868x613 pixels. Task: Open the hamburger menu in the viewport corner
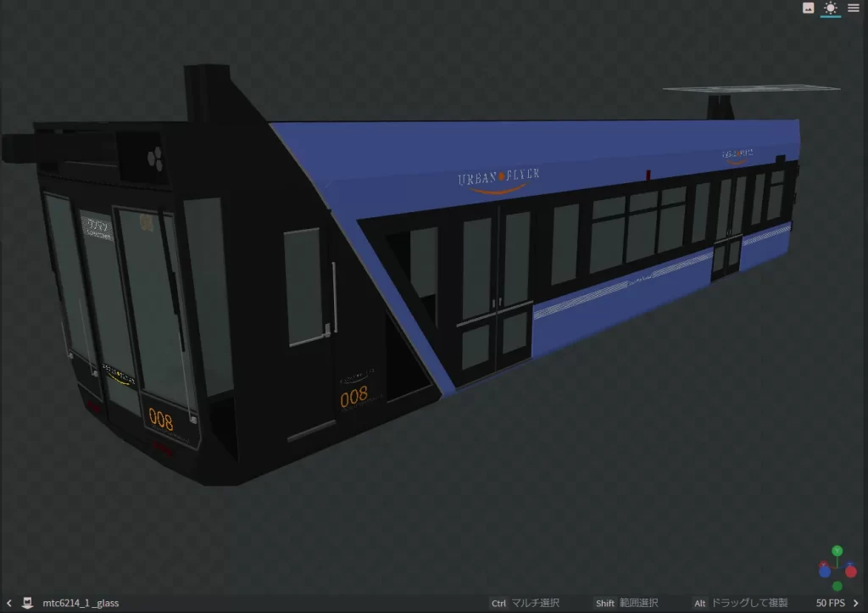(853, 8)
